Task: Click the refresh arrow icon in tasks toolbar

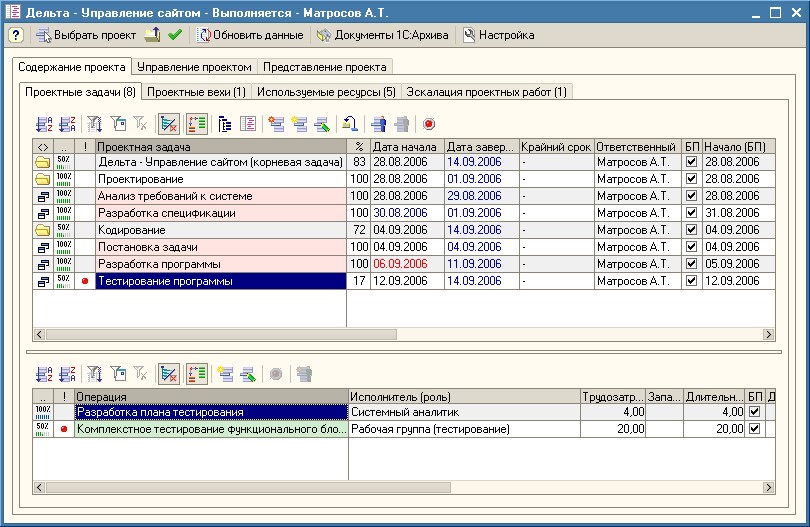Action: 350,124
